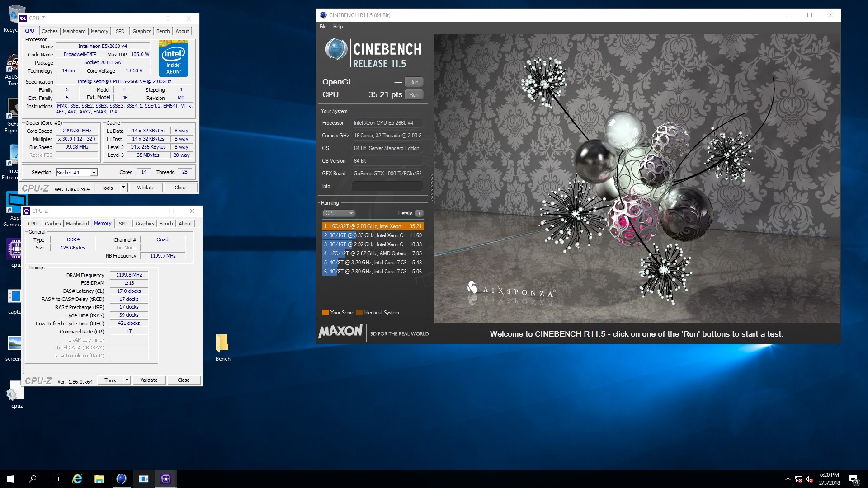Open Bench tab in lower CPU-Z window
The height and width of the screenshot is (488, 868).
click(x=166, y=224)
